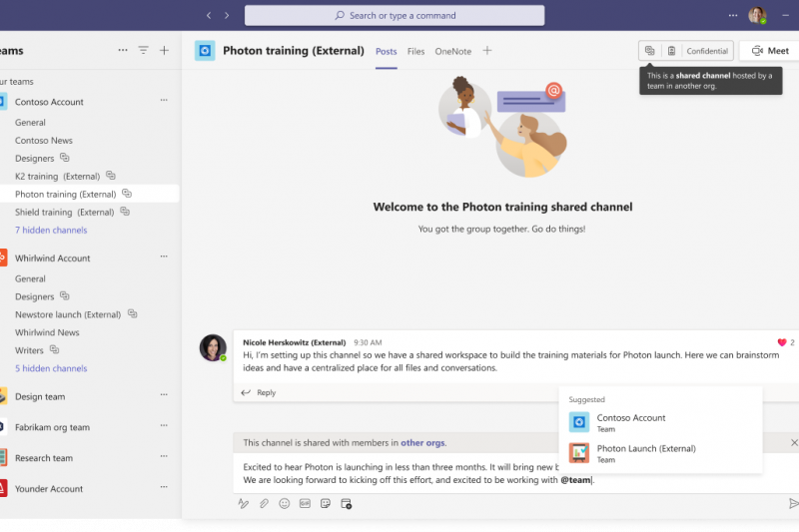799x532 pixels.
Task: Open more options for Younder Account team
Action: 164,487
